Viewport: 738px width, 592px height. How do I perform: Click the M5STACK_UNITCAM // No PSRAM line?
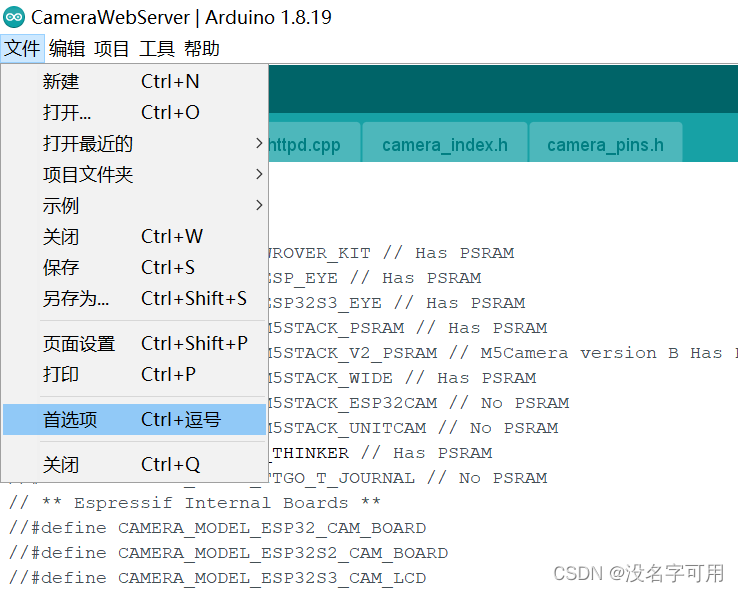413,428
